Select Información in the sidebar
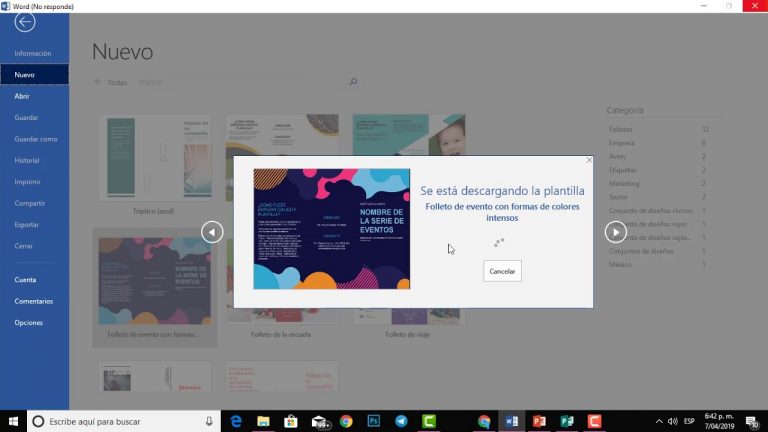Screen dimensions: 768x432 (x=33, y=53)
